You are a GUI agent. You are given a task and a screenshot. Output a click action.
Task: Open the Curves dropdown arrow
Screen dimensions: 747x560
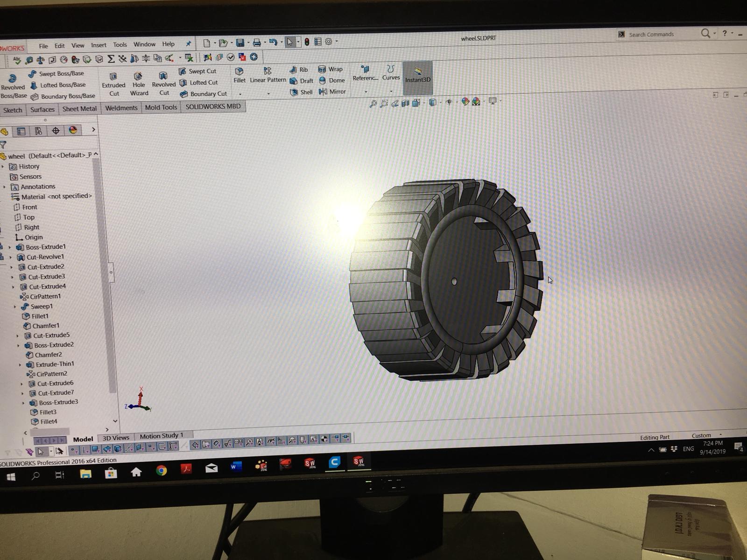click(391, 91)
